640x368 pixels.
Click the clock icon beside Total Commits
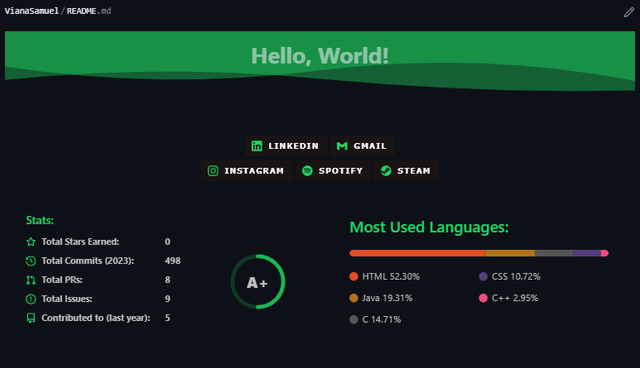click(x=31, y=261)
